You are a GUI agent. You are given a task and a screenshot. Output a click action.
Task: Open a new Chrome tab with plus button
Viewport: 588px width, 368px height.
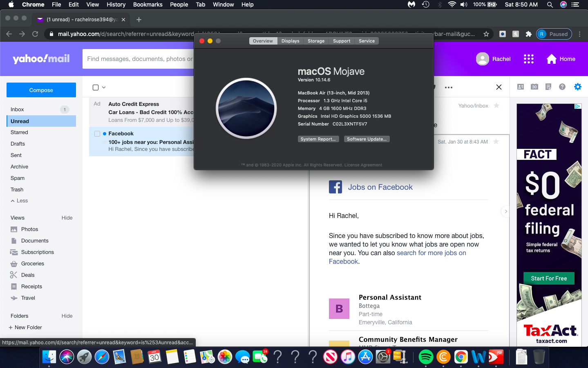(139, 19)
